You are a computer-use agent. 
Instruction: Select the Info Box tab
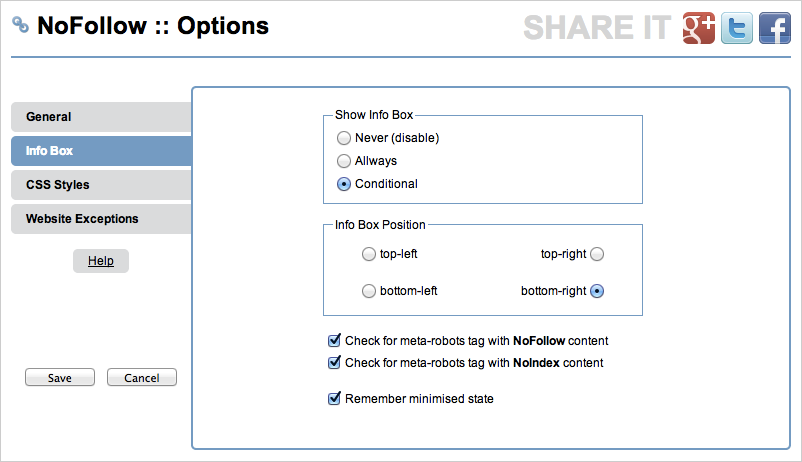(101, 151)
